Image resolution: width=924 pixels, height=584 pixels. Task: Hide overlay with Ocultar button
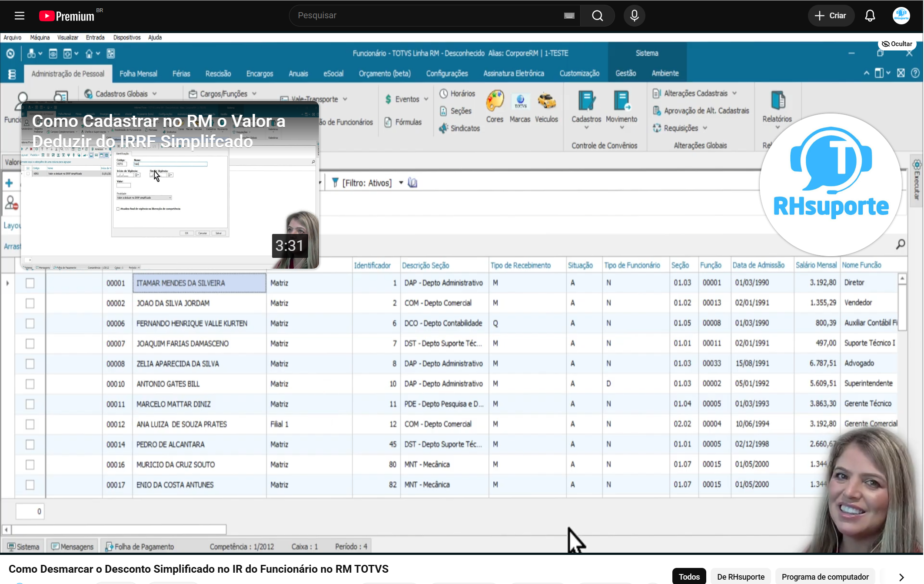click(x=897, y=44)
